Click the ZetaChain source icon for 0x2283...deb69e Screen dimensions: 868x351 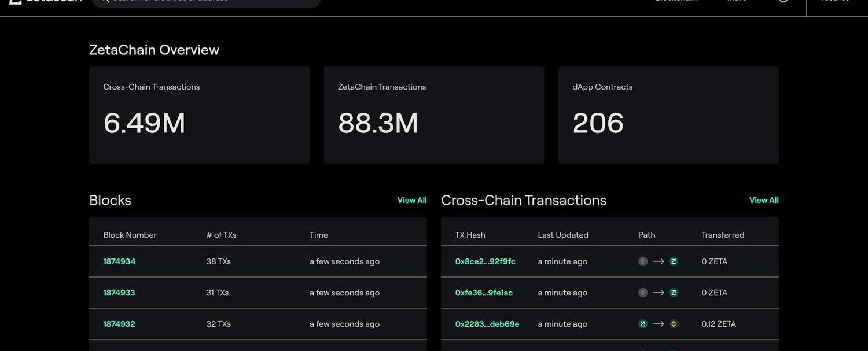[642, 324]
